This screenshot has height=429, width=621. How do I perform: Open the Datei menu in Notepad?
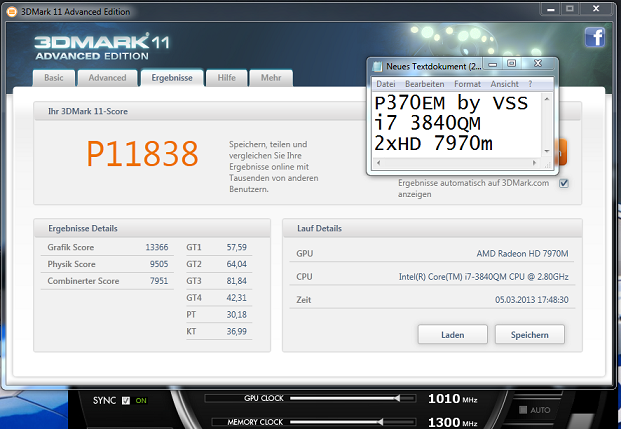386,84
